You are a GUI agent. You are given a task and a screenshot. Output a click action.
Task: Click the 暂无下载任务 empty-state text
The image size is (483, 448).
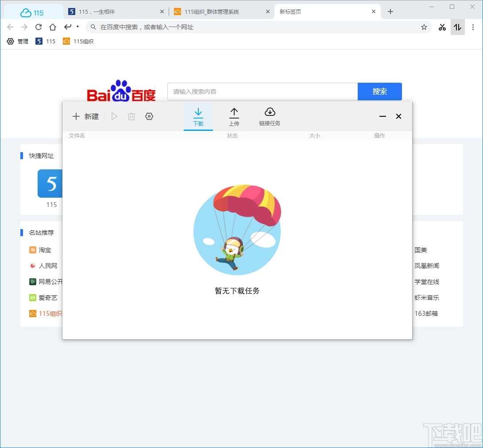coord(237,291)
